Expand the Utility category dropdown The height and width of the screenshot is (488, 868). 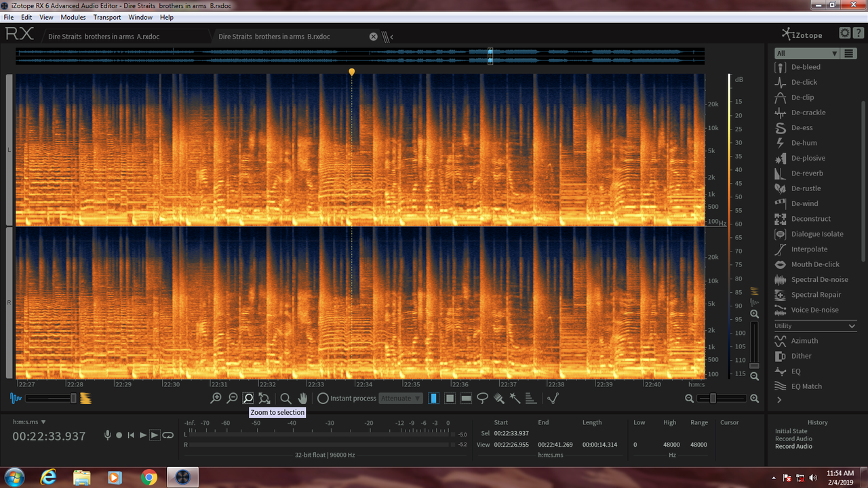pos(815,325)
